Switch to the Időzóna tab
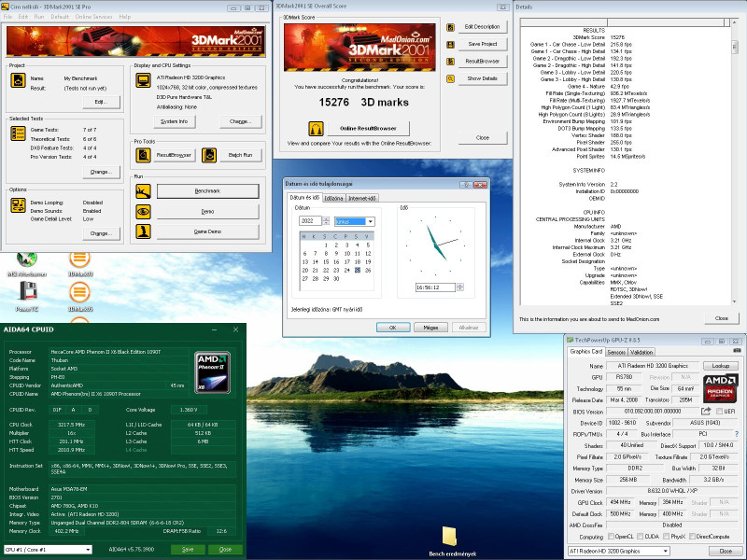The width and height of the screenshot is (747, 560). tap(332, 198)
